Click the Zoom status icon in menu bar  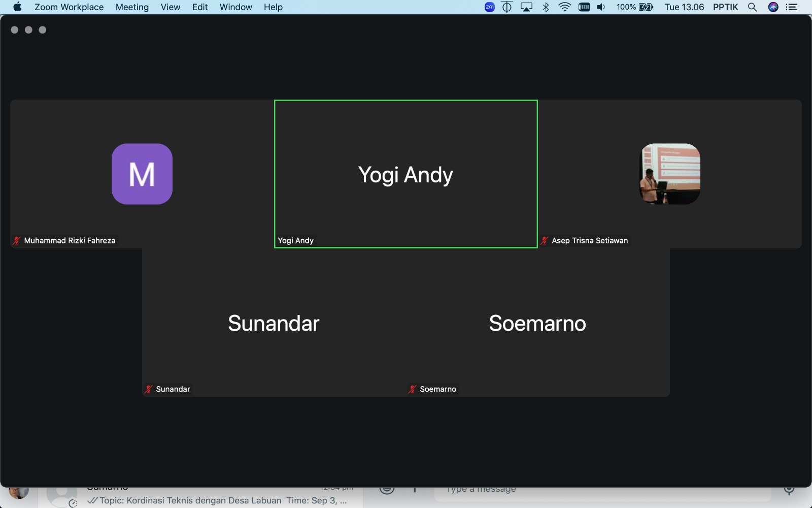click(x=490, y=7)
